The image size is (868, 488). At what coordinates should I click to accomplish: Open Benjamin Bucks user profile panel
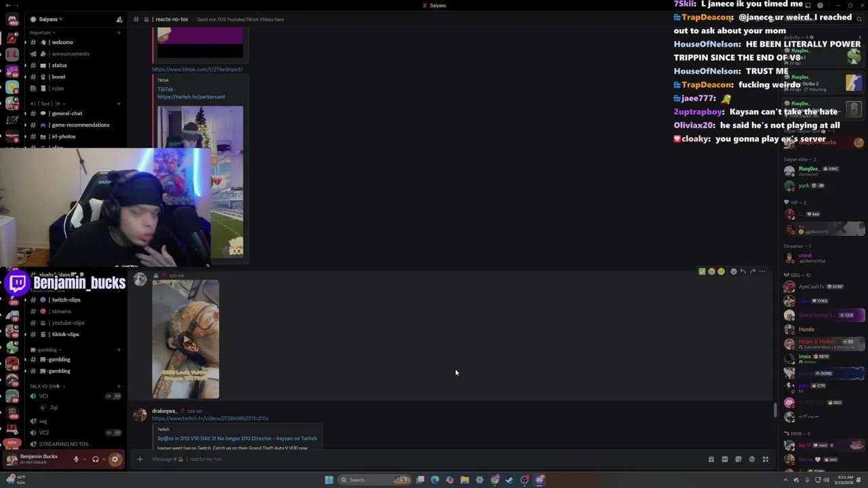coord(37,459)
